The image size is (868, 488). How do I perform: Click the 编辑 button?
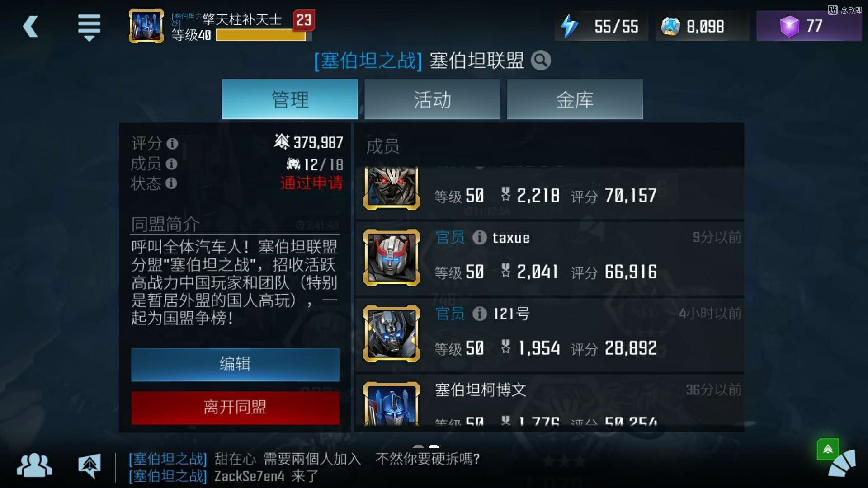[x=235, y=364]
